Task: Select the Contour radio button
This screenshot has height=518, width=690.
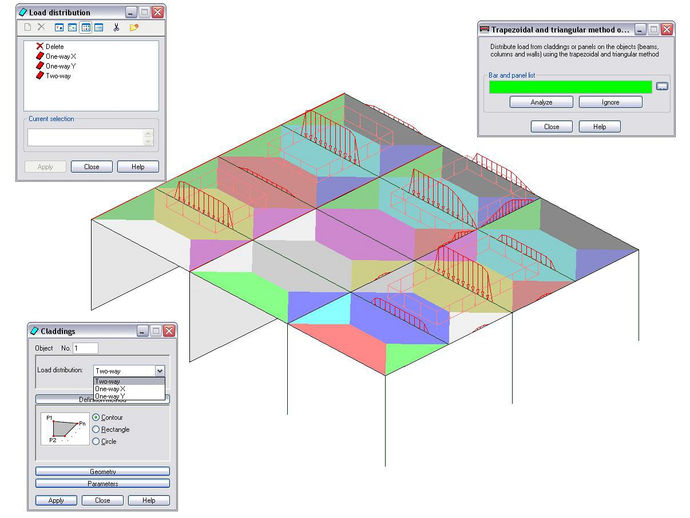Action: pyautogui.click(x=96, y=417)
